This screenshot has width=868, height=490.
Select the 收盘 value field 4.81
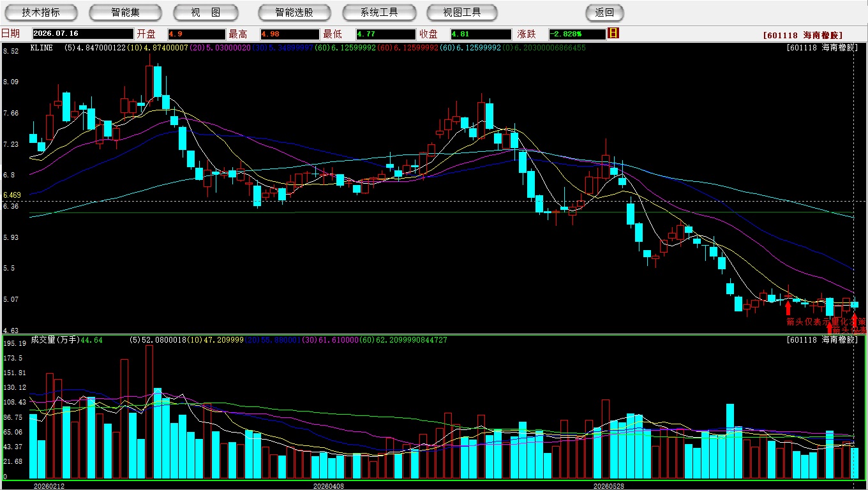click(x=481, y=34)
